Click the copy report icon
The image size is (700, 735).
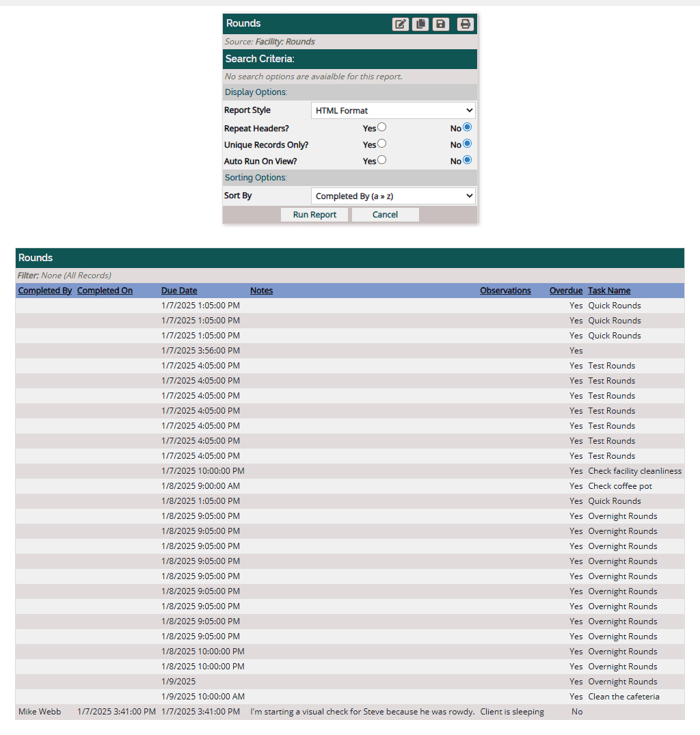pyautogui.click(x=420, y=24)
